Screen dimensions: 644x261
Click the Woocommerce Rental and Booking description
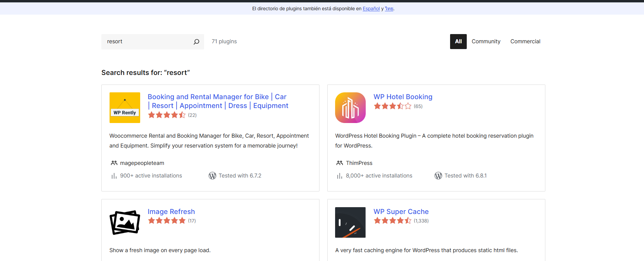[x=209, y=141]
